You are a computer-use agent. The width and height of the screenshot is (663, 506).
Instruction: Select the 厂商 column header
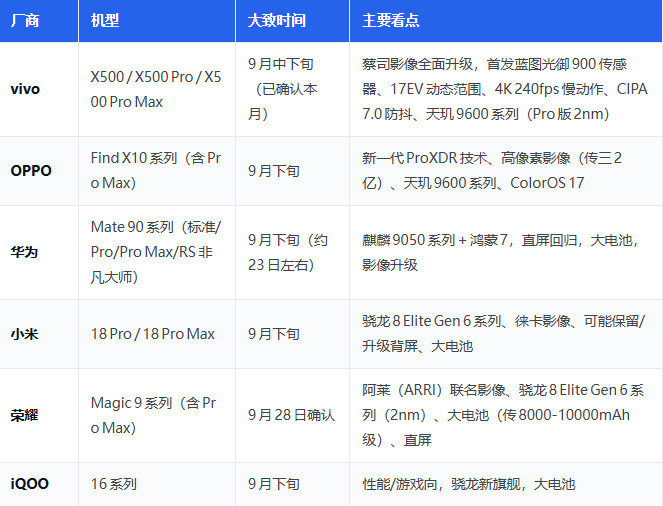[39, 21]
